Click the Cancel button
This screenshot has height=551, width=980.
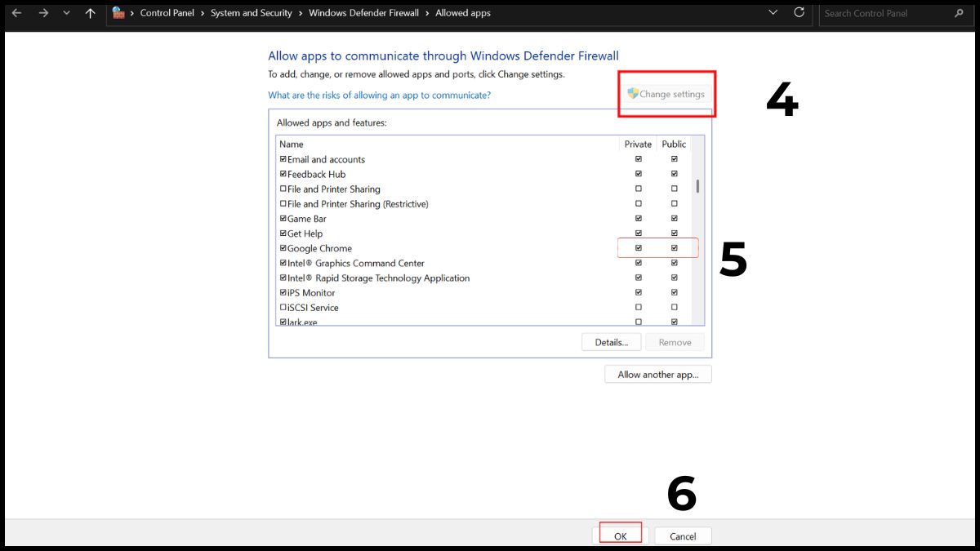pos(683,536)
